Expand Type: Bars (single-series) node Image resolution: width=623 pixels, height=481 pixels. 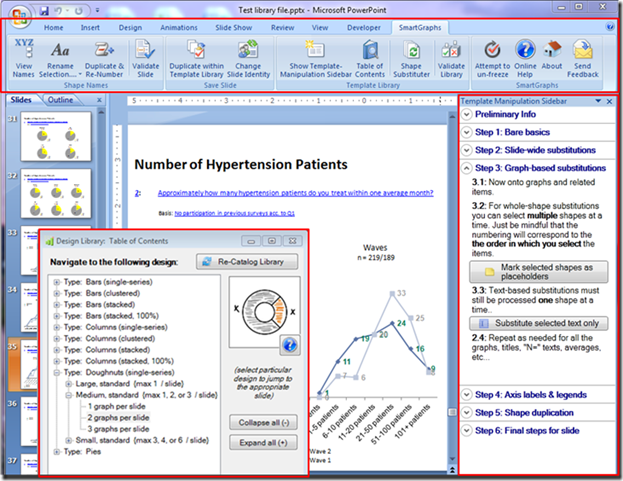56,282
